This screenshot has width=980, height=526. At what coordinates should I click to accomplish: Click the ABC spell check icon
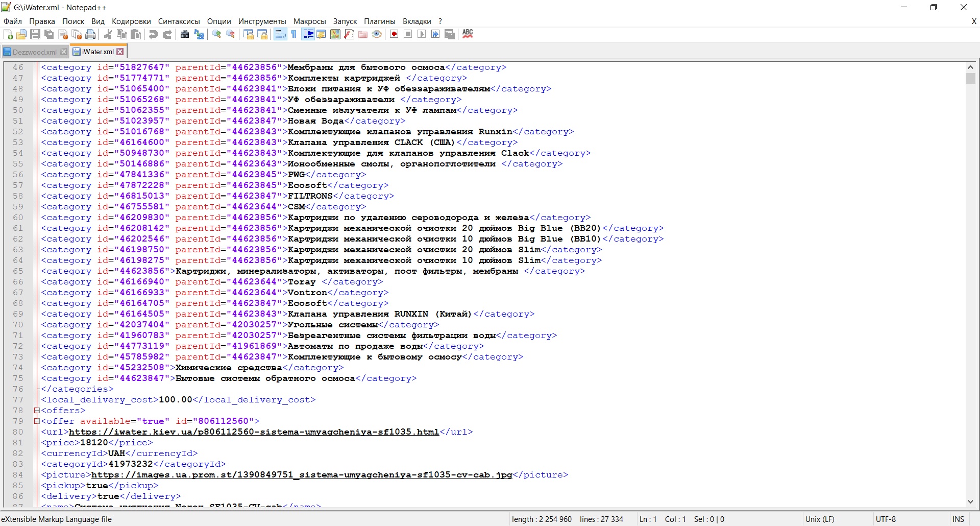pos(468,34)
